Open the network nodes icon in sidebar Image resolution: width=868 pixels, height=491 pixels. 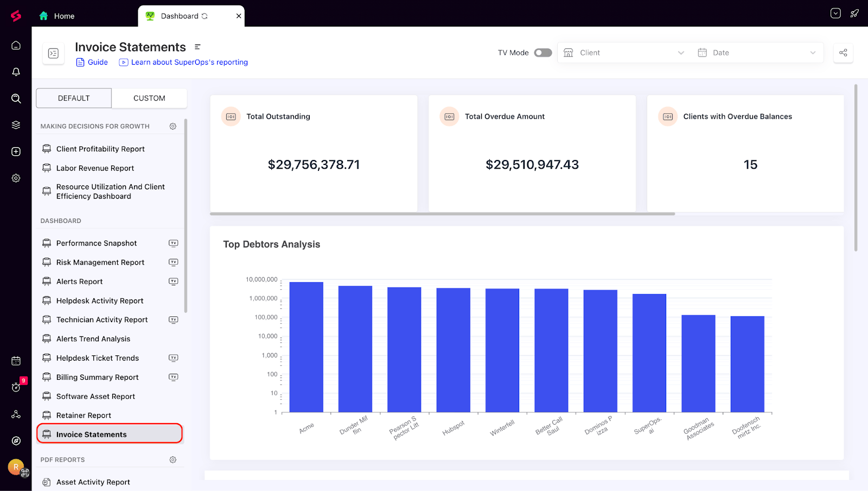coord(16,415)
